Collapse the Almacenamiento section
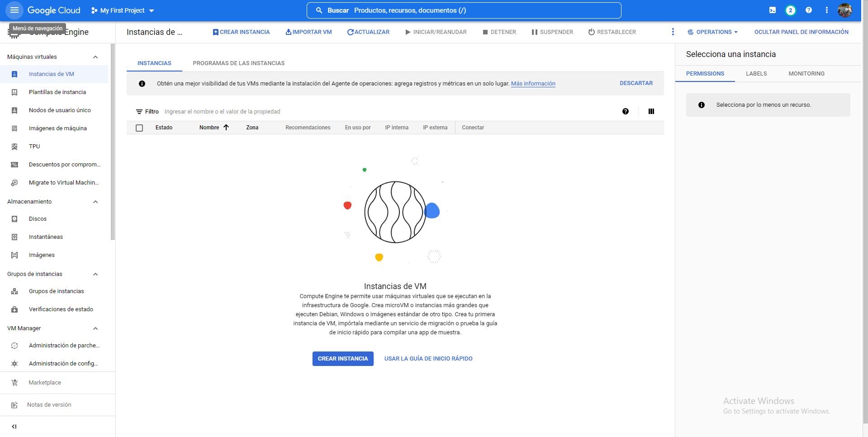The height and width of the screenshot is (437, 868). click(95, 202)
